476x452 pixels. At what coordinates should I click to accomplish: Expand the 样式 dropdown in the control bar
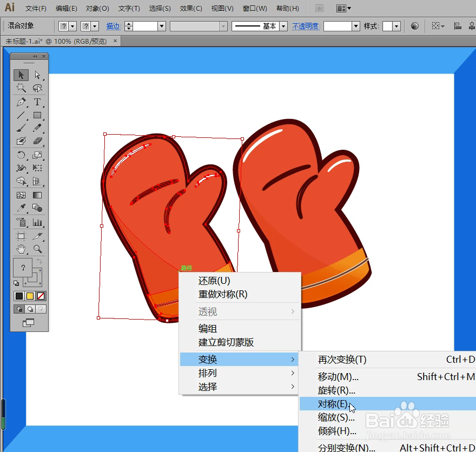(396, 26)
